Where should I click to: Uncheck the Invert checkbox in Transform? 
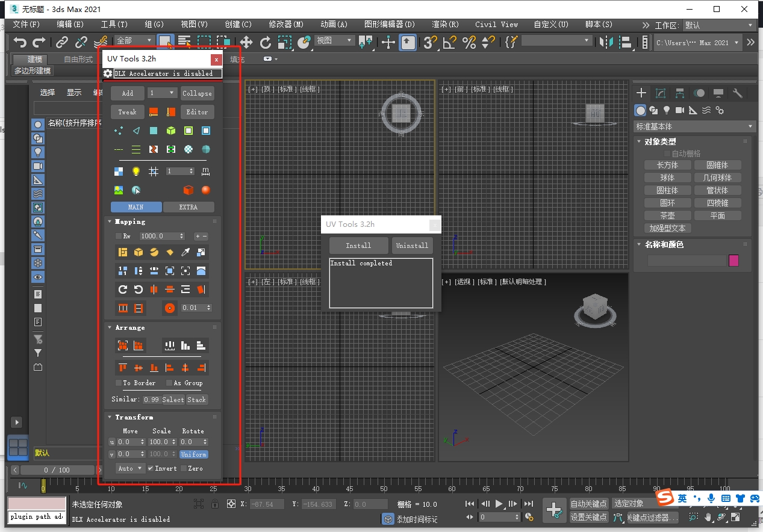point(151,469)
